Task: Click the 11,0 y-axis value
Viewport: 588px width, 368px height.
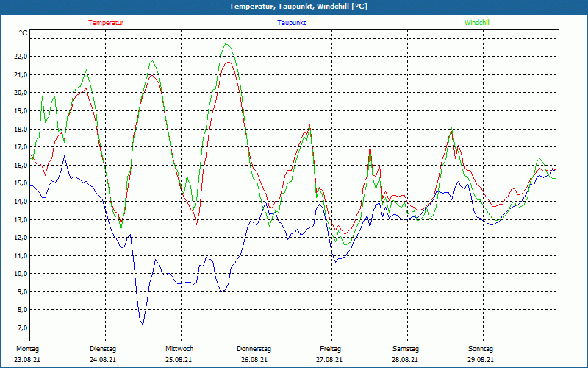Action: 21,255
